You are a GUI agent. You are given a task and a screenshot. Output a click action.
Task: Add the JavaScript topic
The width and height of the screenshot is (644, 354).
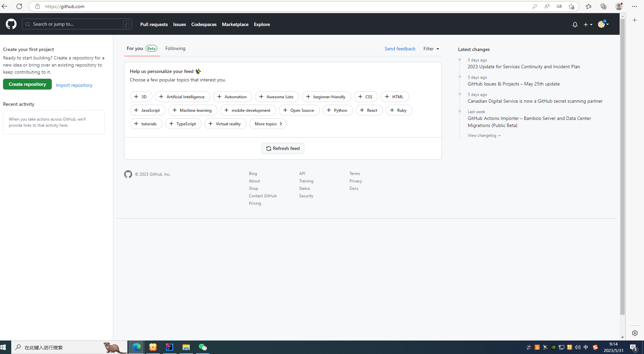(x=148, y=110)
